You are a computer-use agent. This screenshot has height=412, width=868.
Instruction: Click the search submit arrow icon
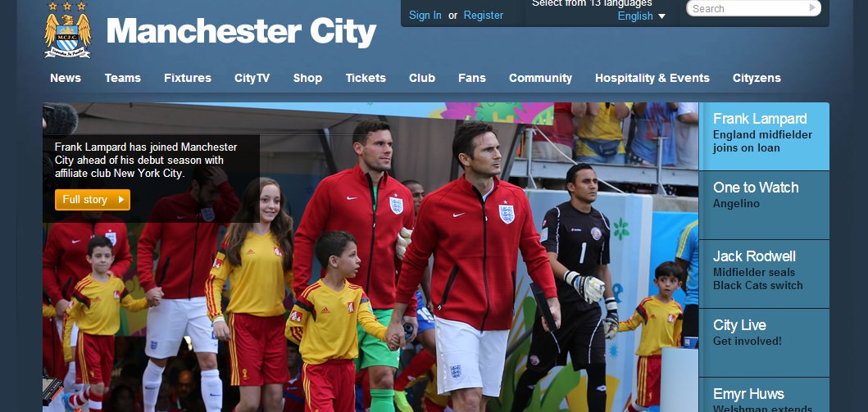click(812, 7)
